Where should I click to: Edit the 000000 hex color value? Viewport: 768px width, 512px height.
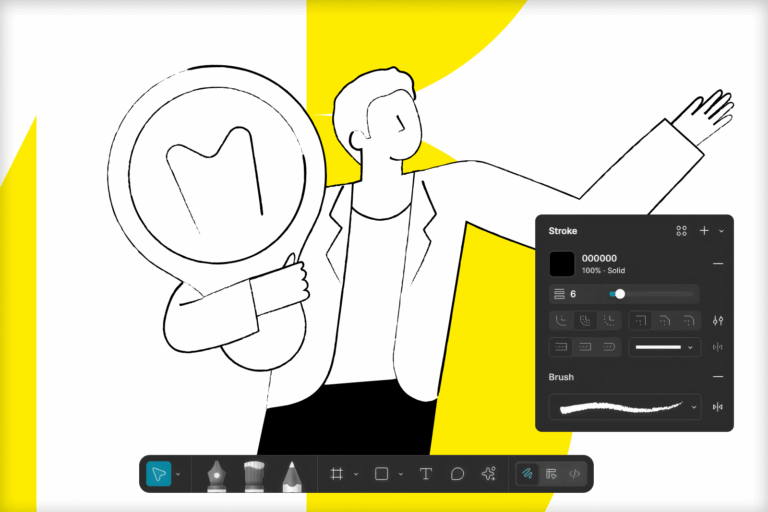pyautogui.click(x=599, y=258)
